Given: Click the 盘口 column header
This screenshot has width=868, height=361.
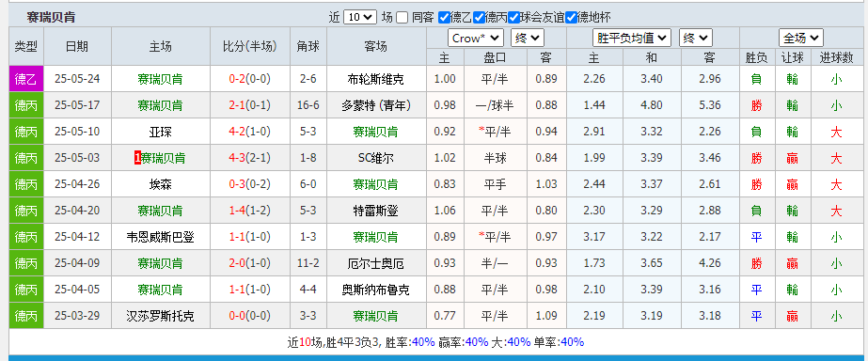Looking at the screenshot, I should click(x=495, y=57).
